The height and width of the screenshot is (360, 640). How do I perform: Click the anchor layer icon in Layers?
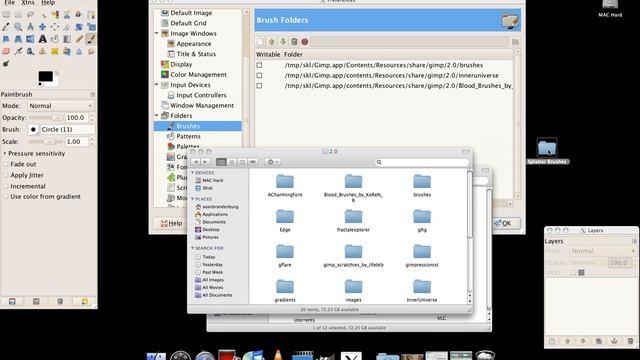coord(614,341)
